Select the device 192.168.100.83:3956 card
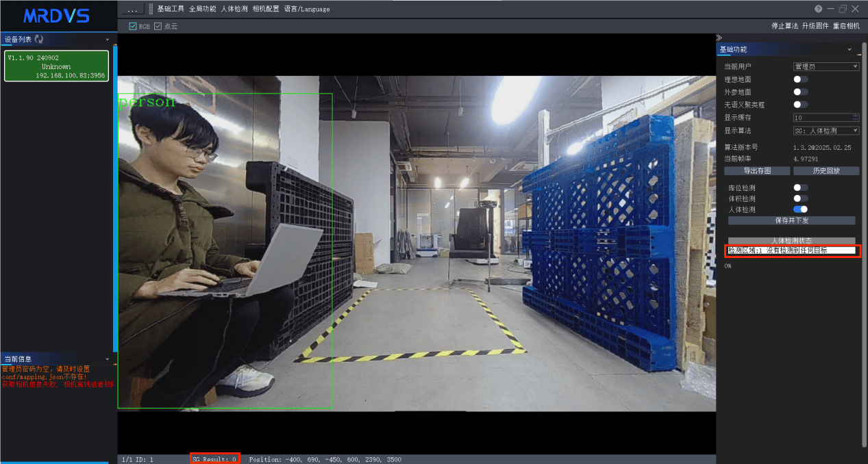 pyautogui.click(x=56, y=66)
